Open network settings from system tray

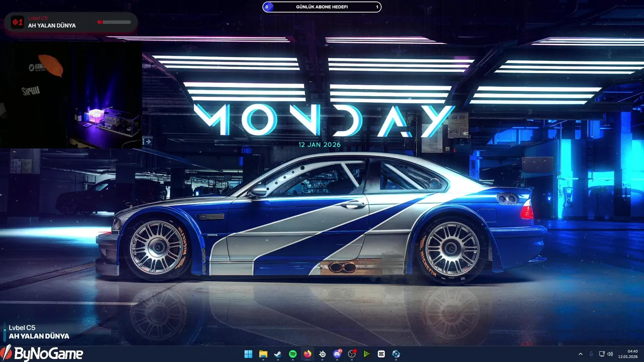pyautogui.click(x=602, y=354)
